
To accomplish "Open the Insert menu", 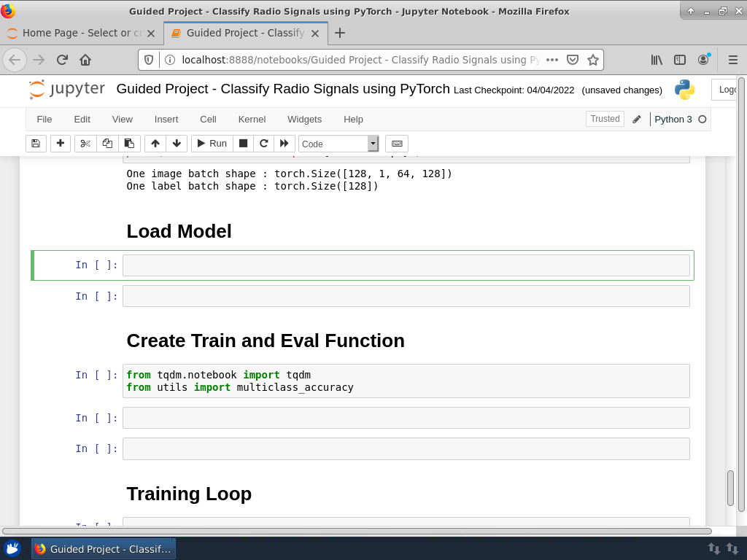I will (166, 120).
